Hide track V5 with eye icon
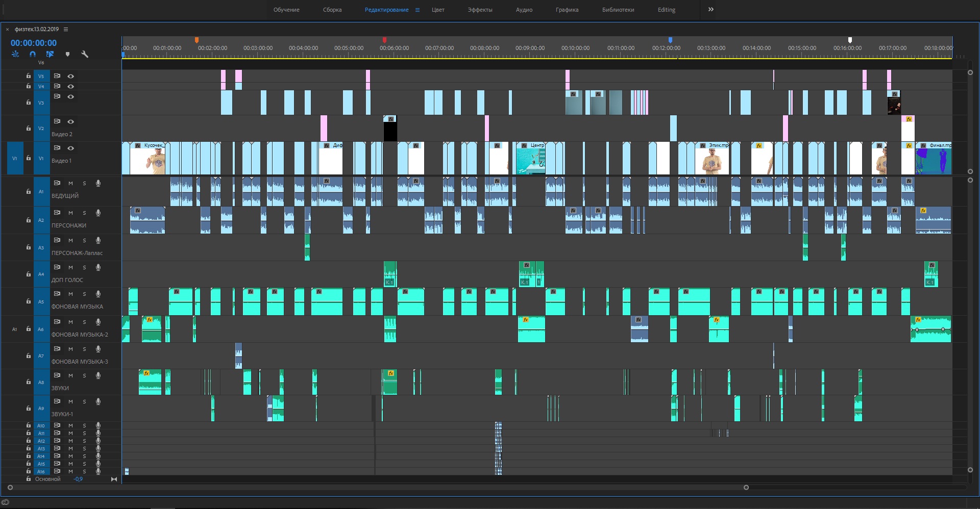The width and height of the screenshot is (980, 509). point(71,76)
